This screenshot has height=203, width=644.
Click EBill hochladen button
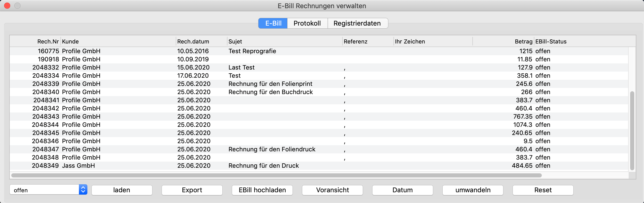point(262,190)
